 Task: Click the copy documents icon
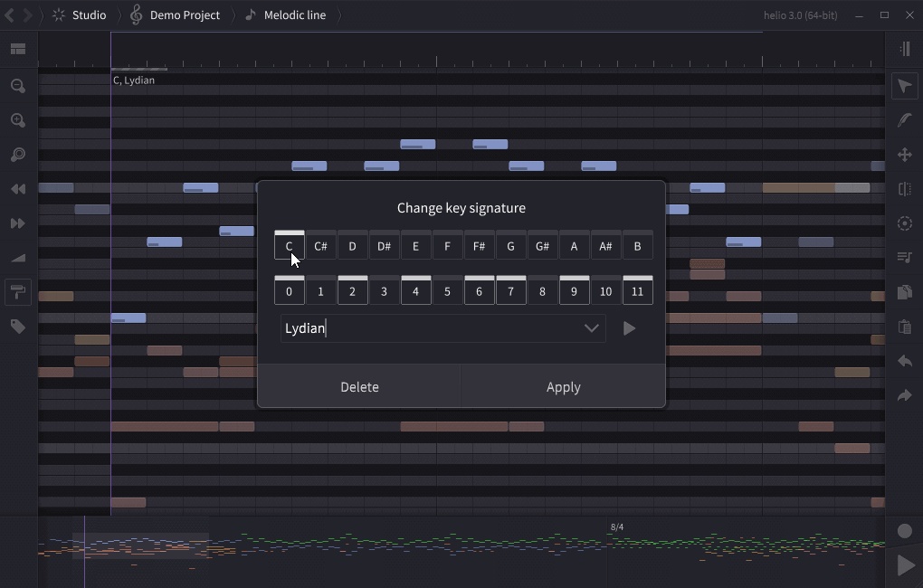905,292
